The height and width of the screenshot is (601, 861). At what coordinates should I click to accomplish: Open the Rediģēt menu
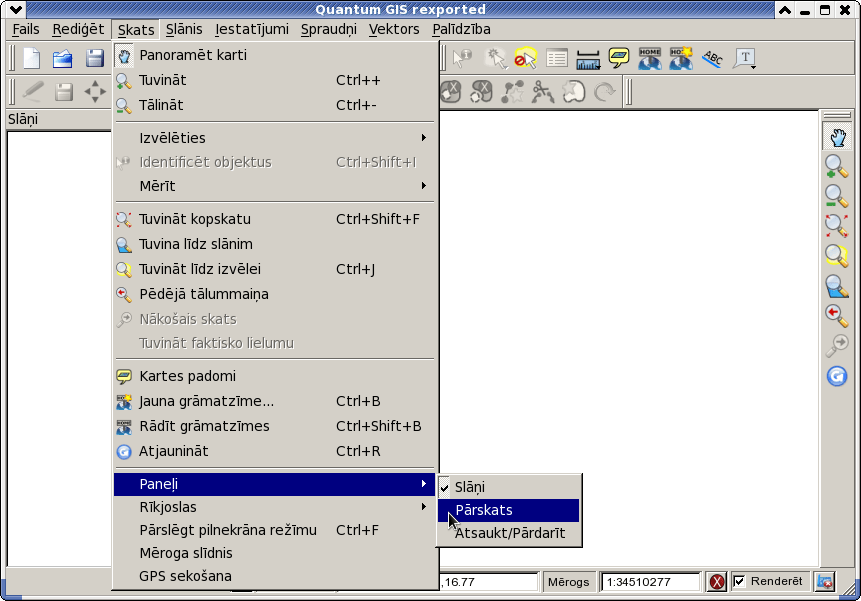78,29
